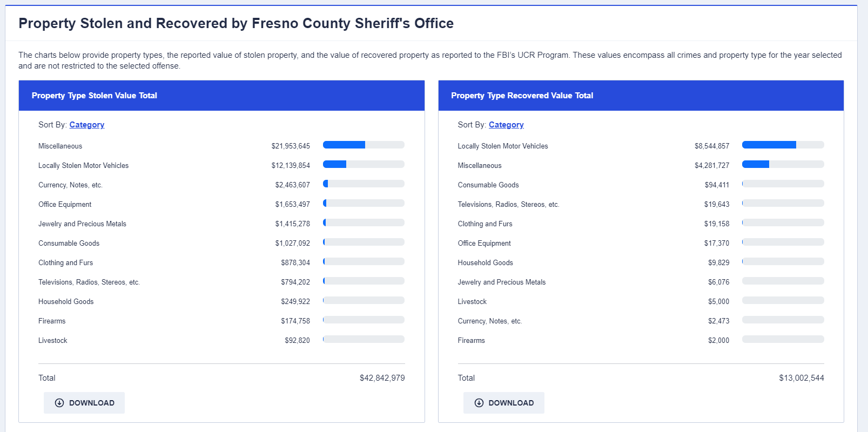Click download icon in Stolen Value panel
This screenshot has height=432, width=868.
pyautogui.click(x=59, y=403)
